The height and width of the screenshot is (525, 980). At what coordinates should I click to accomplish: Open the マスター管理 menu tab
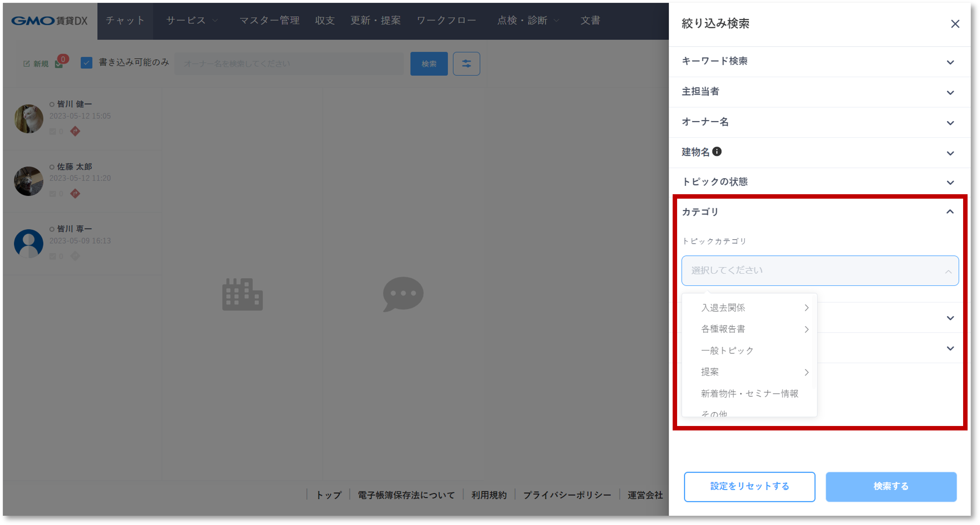269,20
